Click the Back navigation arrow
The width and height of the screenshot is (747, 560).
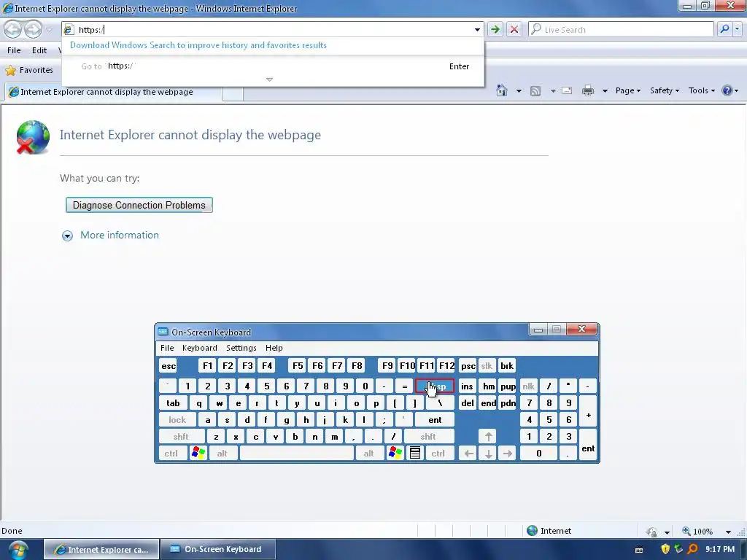coord(13,29)
